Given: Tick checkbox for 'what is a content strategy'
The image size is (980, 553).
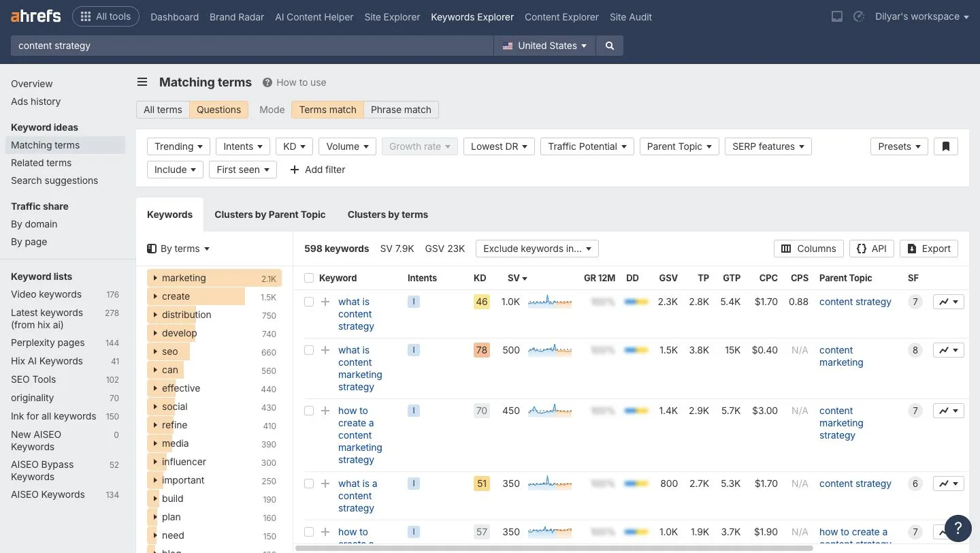Looking at the screenshot, I should (309, 484).
